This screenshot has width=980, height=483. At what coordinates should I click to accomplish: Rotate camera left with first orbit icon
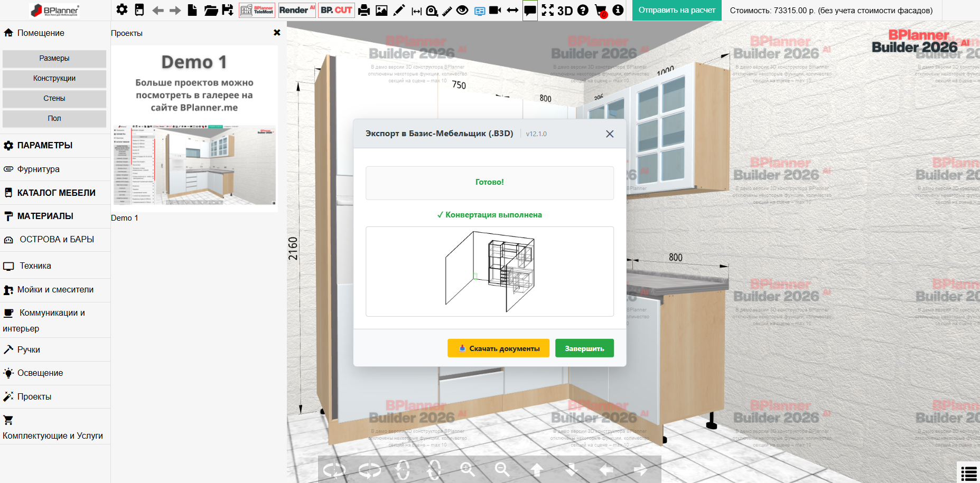point(334,469)
